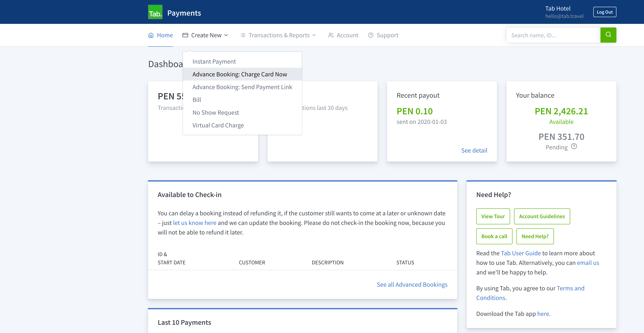Click the PEN 2,426.21 available balance
The width and height of the screenshot is (644, 333).
coord(561,111)
